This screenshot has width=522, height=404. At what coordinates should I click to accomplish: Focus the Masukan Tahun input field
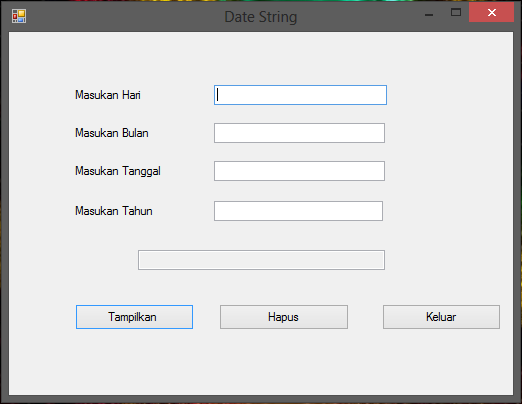click(x=298, y=211)
